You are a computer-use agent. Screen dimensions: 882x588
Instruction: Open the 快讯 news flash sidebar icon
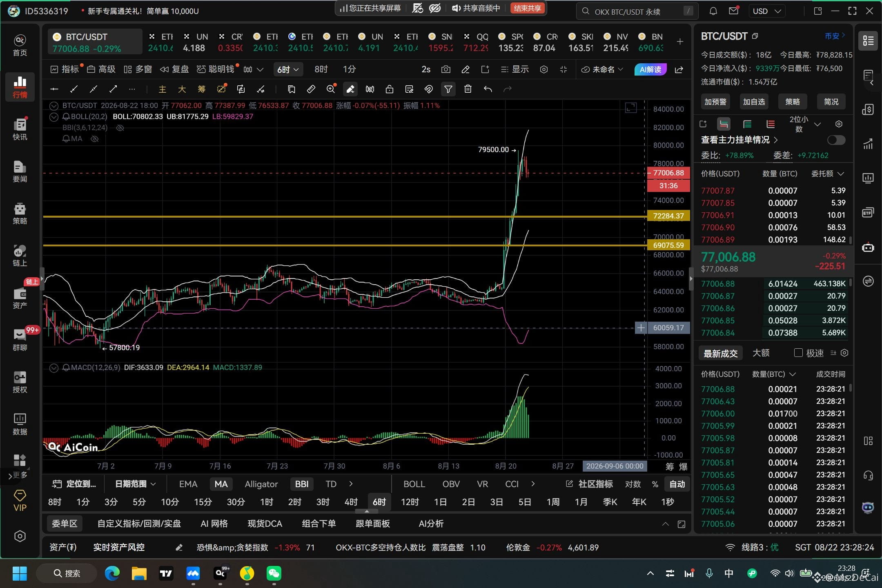[20, 129]
